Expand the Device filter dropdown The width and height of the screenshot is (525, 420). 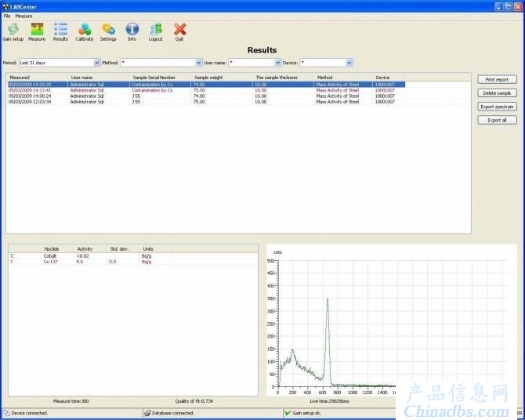point(349,63)
